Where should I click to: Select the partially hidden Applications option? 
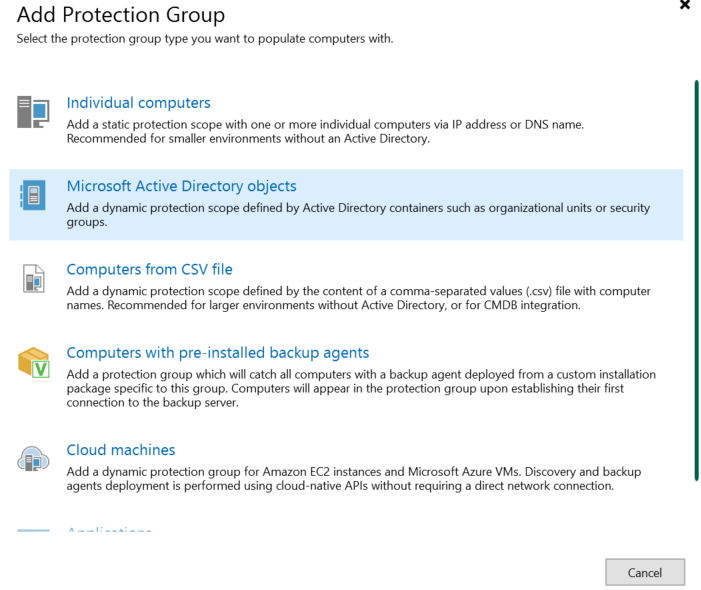point(109,530)
